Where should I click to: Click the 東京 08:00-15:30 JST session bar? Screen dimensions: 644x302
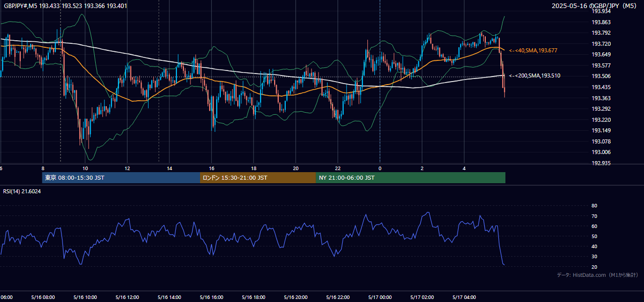click(121, 178)
